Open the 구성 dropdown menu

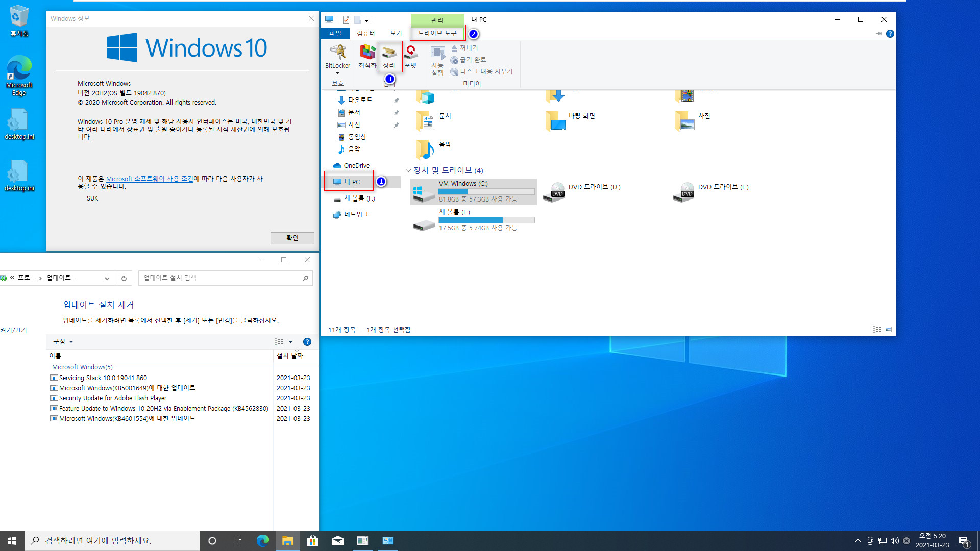pos(63,341)
